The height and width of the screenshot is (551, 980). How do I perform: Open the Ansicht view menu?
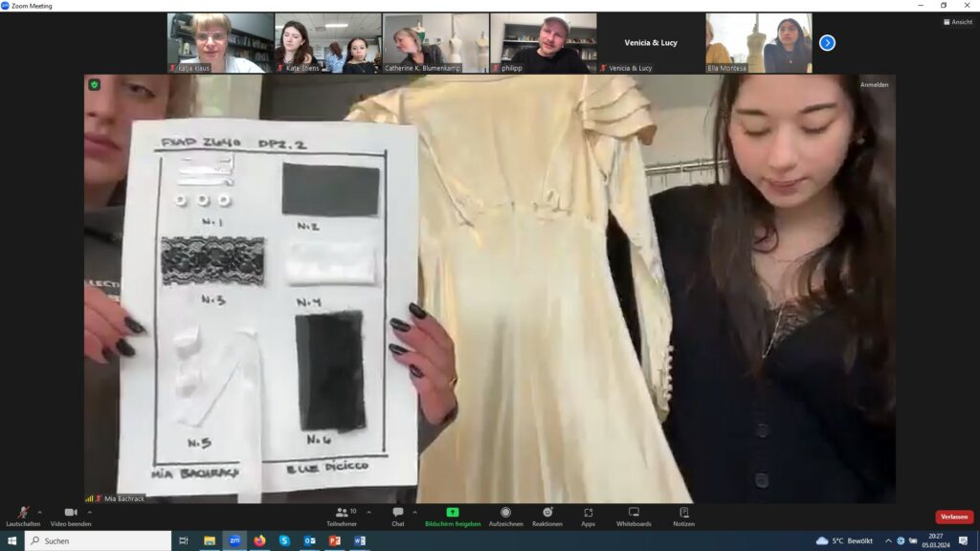(957, 21)
